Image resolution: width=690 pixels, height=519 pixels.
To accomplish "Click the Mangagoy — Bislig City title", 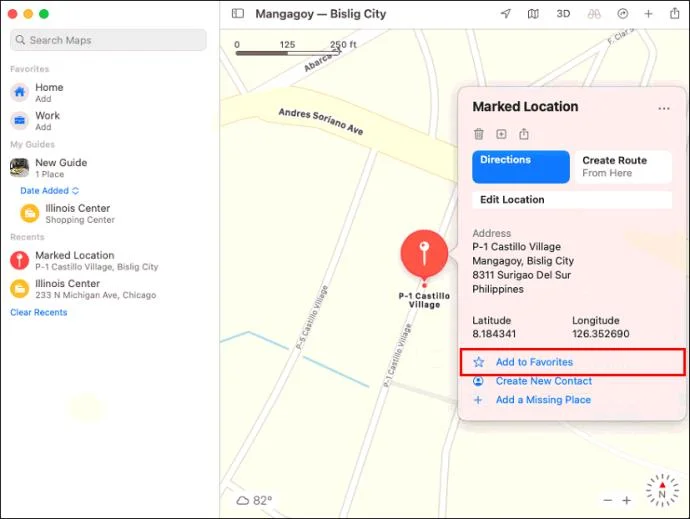I will click(x=320, y=14).
